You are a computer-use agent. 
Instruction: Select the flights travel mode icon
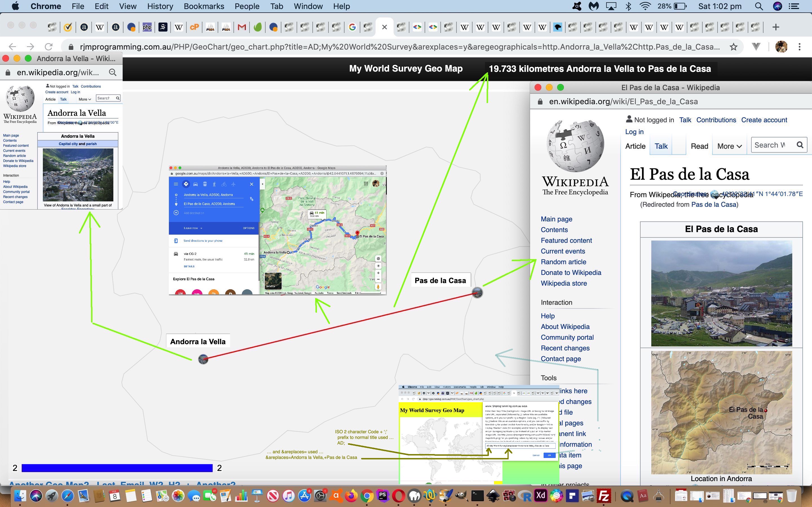pyautogui.click(x=233, y=184)
